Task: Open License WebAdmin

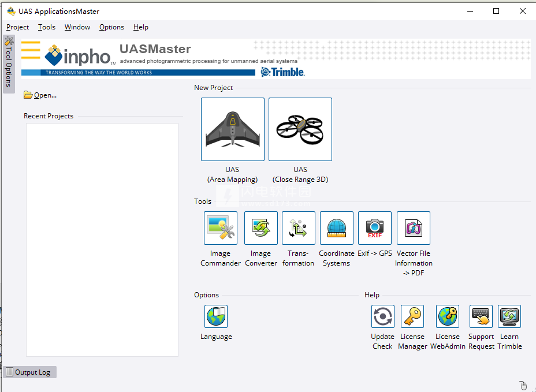Action: (x=448, y=316)
